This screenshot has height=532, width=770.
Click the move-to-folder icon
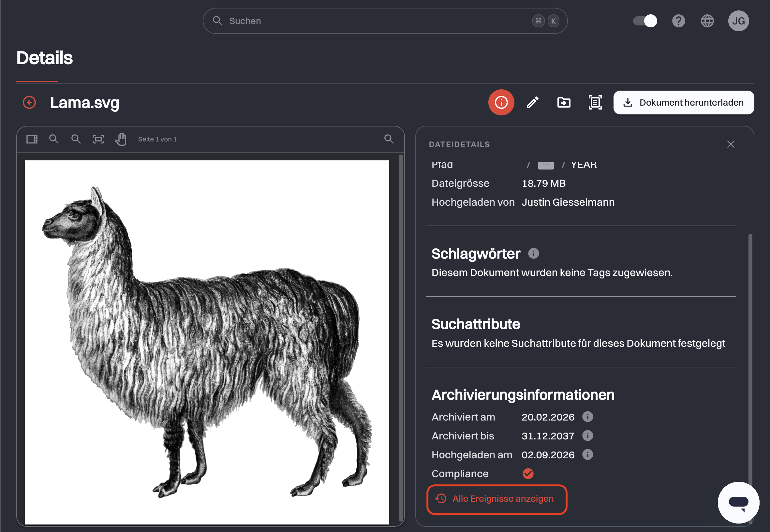coord(564,102)
